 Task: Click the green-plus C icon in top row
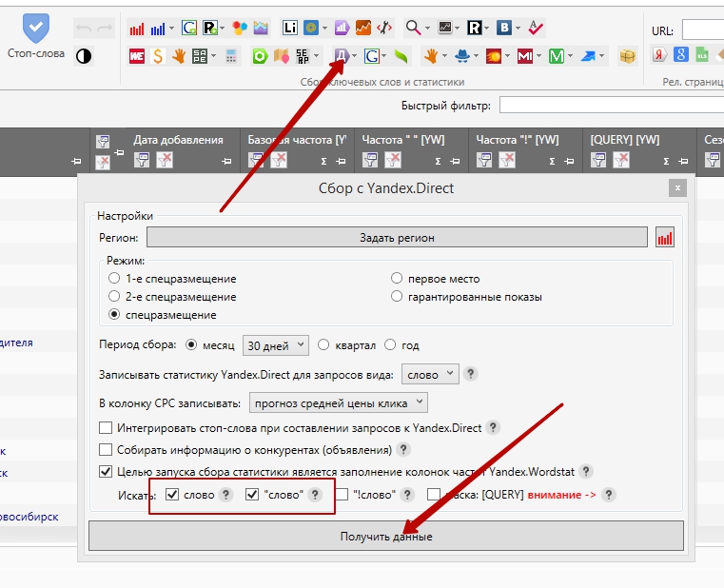(189, 29)
